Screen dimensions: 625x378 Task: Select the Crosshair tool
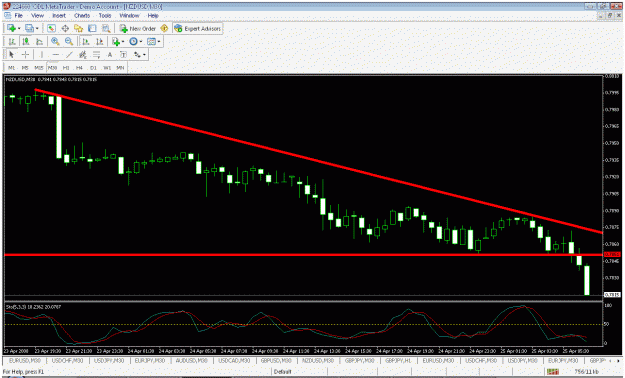[x=25, y=55]
